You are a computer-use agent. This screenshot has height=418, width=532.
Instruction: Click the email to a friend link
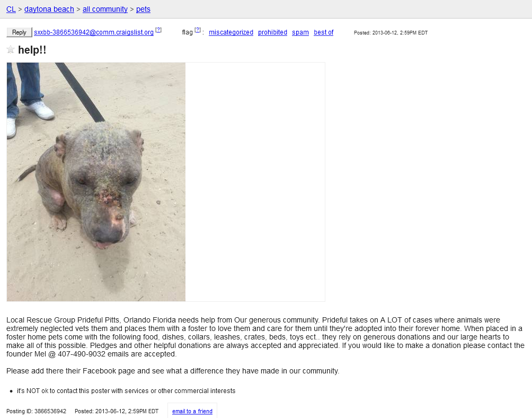192,411
